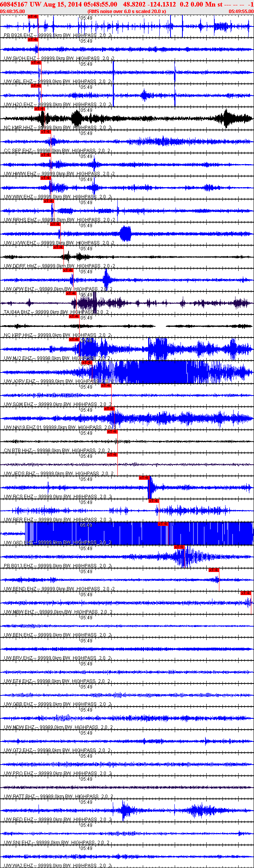Viewport: 254px width, 868px height.
Task: Select the red pick flag on UW BEND trace
Action: [214, 570]
